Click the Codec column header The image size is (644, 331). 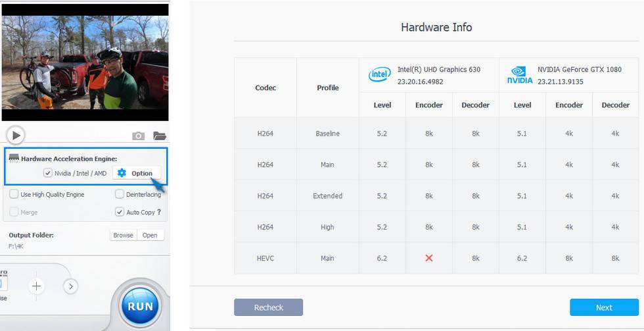click(265, 88)
